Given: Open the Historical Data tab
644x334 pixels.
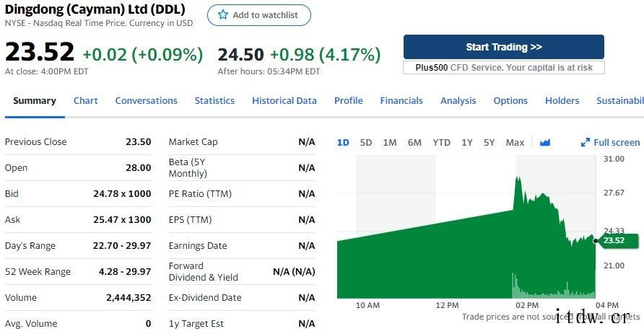Looking at the screenshot, I should click(x=284, y=101).
